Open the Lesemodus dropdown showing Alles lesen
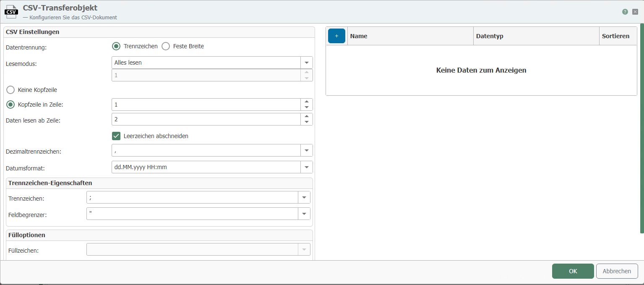Screen dimensions: 644x285 click(x=307, y=62)
